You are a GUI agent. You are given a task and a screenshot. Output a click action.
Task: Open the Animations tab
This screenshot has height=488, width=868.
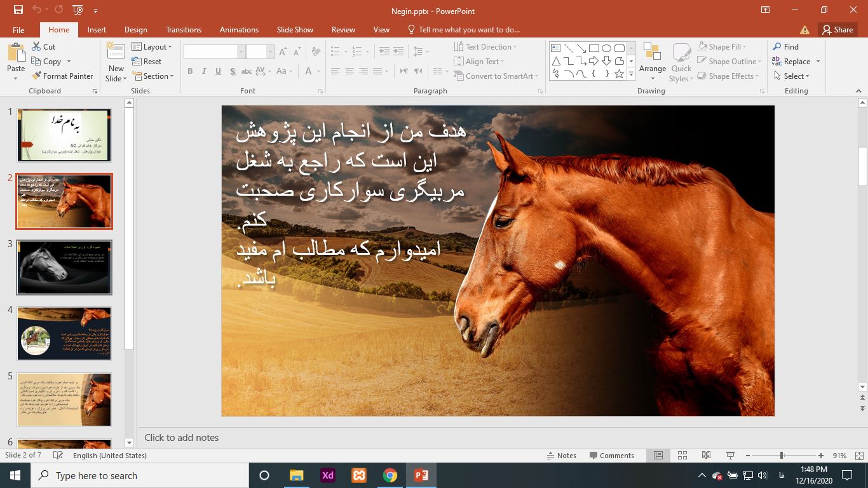tap(239, 30)
